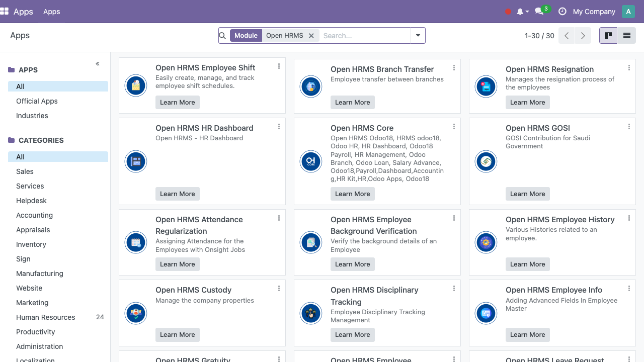The image size is (644, 362).
Task: Click Learn More for Open HRMS Branch Transfer
Action: click(x=353, y=102)
